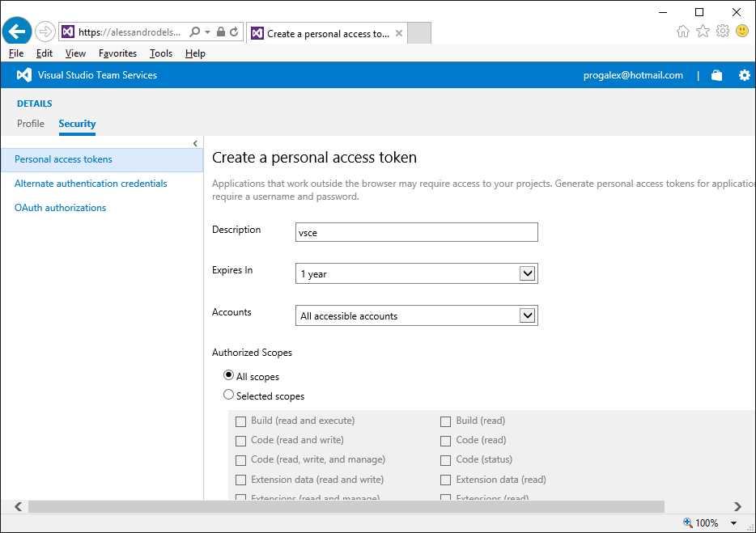Click the OAuth authorizations link

tap(60, 208)
